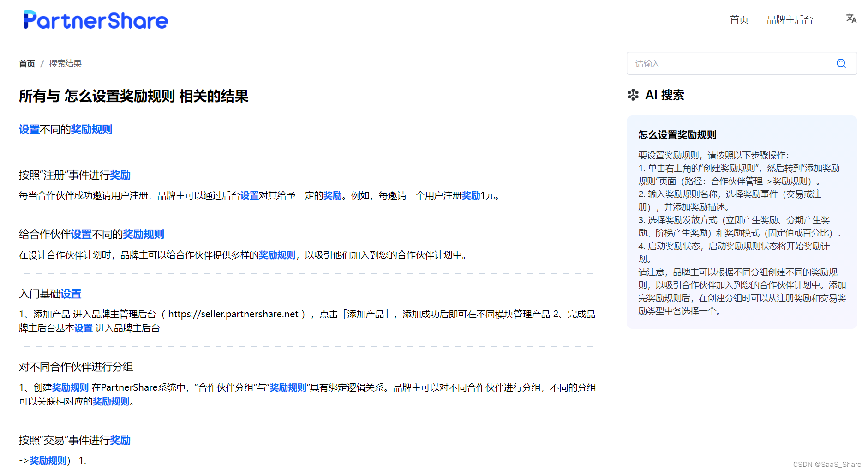The width and height of the screenshot is (868, 472).
Task: Open 按照交易事件进行奖励 result
Action: (x=74, y=441)
